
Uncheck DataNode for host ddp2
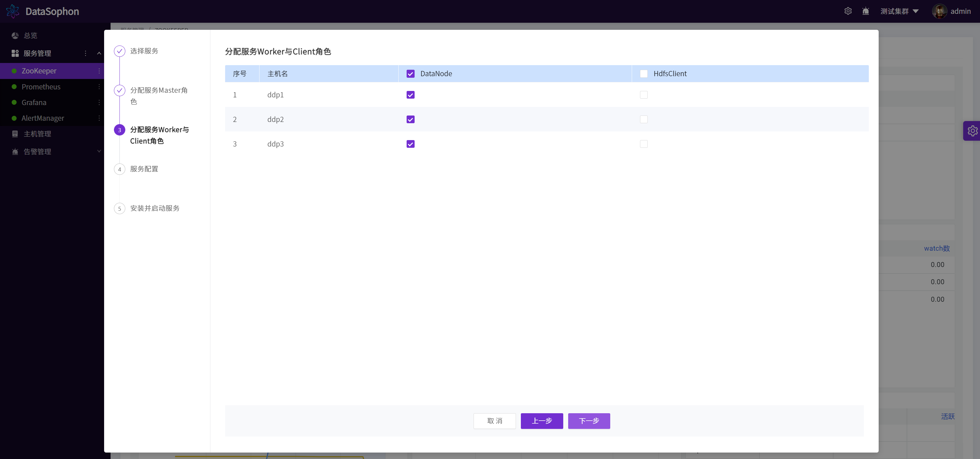tap(411, 120)
